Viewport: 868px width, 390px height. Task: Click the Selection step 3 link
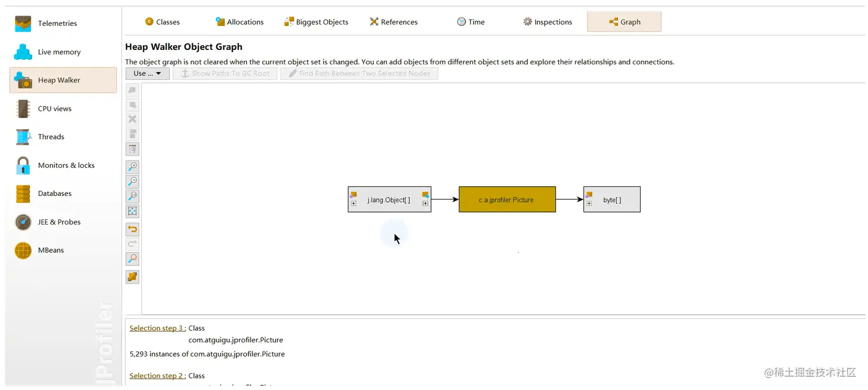(x=158, y=328)
